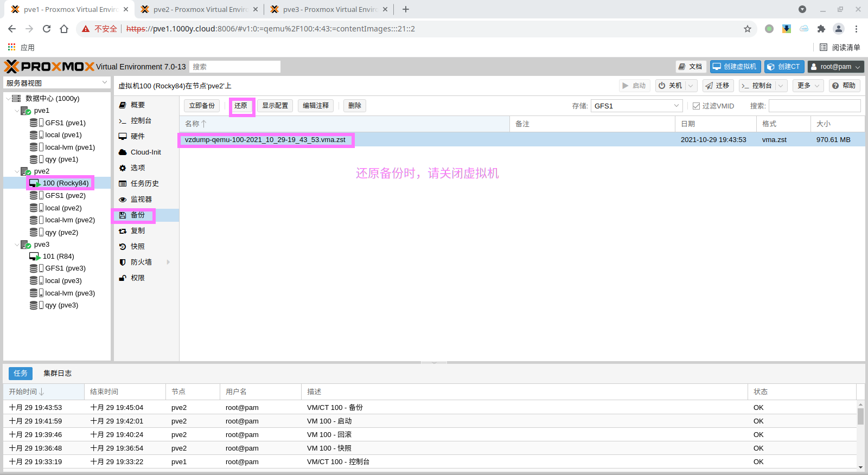This screenshot has height=475, width=868.
Task: Click the browser extensions puzzle icon
Action: (x=821, y=29)
